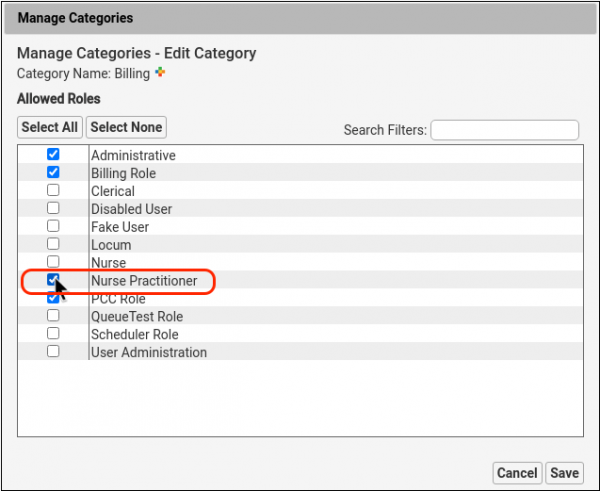Focus the Search Filters text field

click(504, 130)
